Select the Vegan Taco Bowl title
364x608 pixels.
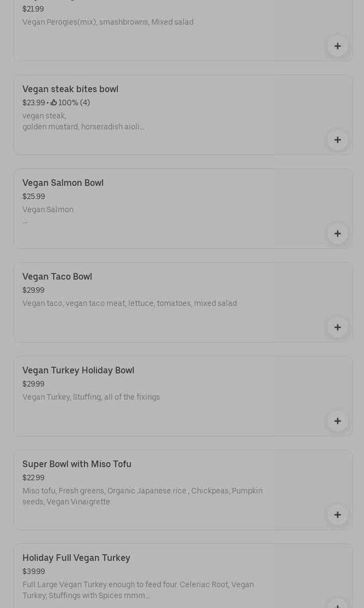click(57, 276)
